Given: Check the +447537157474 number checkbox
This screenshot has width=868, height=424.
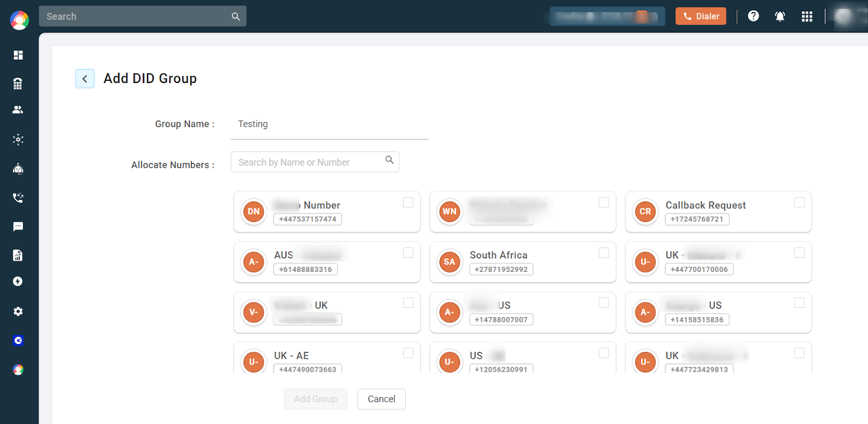Looking at the screenshot, I should click(x=409, y=202).
